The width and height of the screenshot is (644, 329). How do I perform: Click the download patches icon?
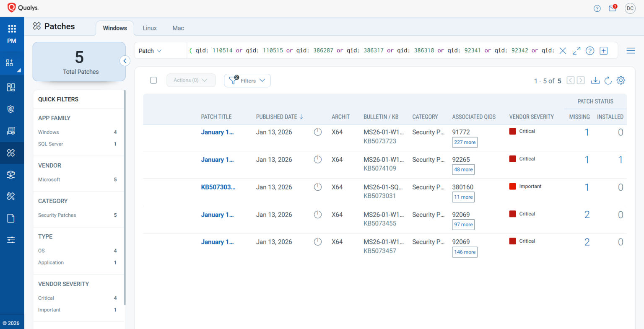[595, 80]
